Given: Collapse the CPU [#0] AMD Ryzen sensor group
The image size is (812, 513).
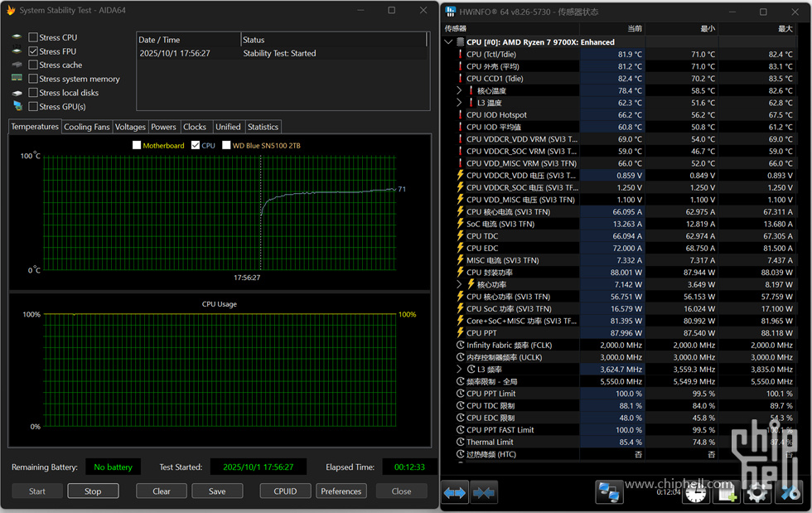Looking at the screenshot, I should pos(449,42).
